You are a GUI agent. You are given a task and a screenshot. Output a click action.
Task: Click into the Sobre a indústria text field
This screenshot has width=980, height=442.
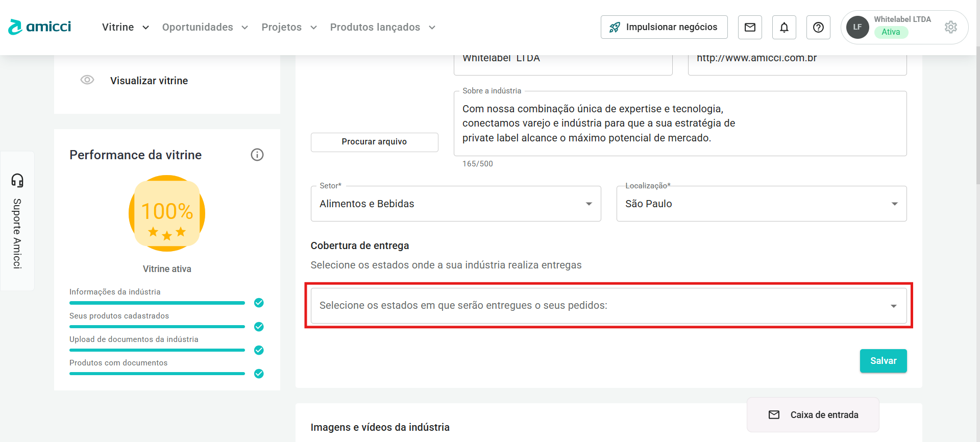tap(679, 124)
